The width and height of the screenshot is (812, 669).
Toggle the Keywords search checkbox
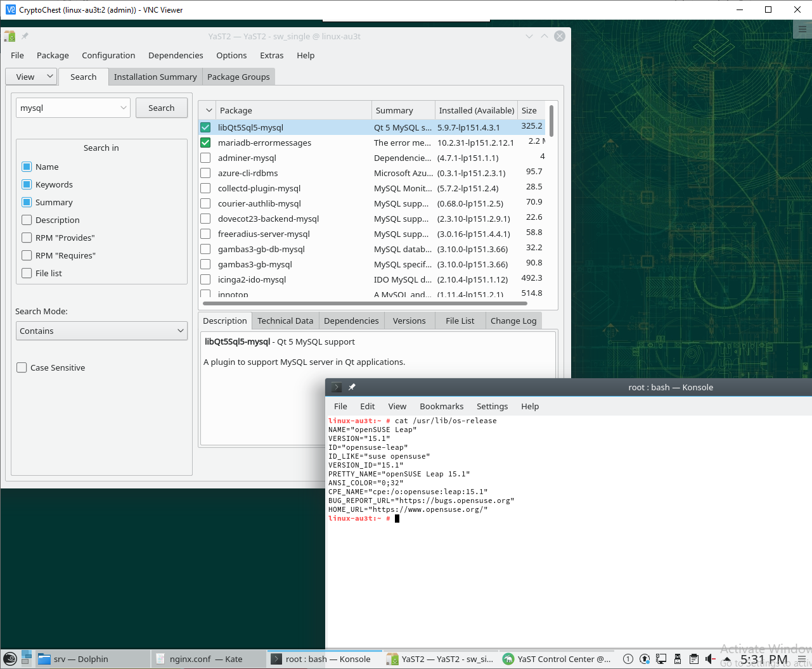(27, 184)
